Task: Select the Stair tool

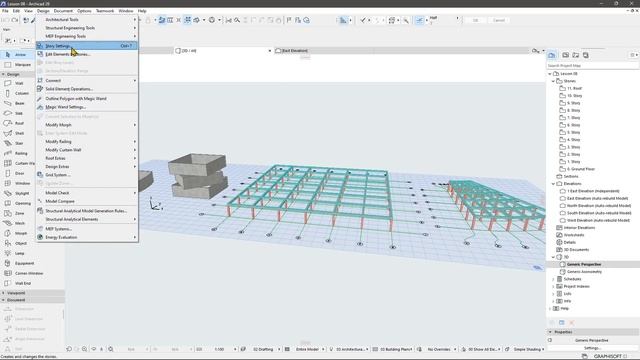Action: click(x=18, y=143)
